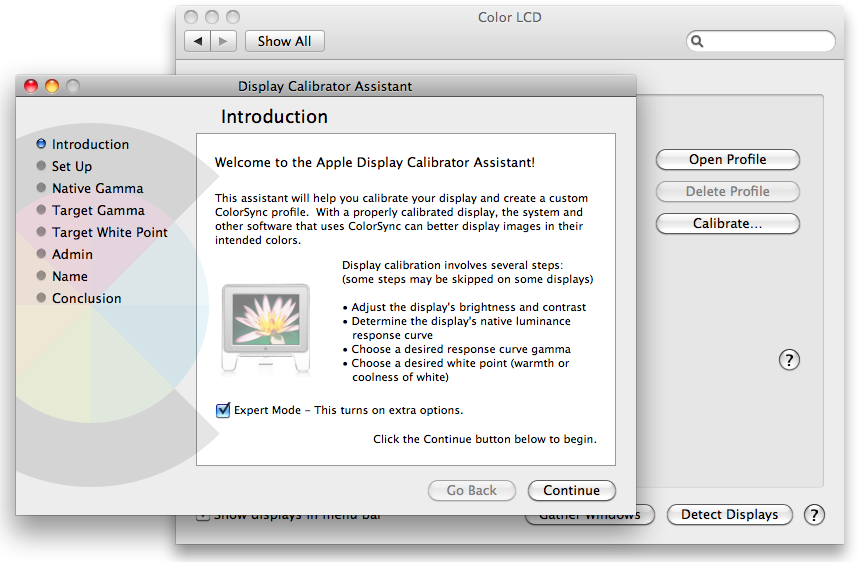This screenshot has height=562, width=860.
Task: Open help next to Detect Displays
Action: click(x=814, y=515)
